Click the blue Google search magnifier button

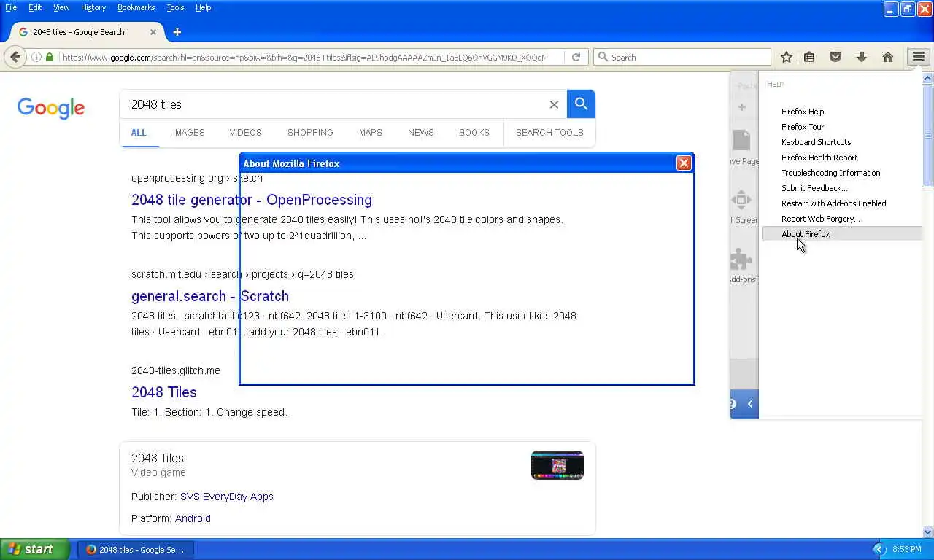pyautogui.click(x=581, y=104)
